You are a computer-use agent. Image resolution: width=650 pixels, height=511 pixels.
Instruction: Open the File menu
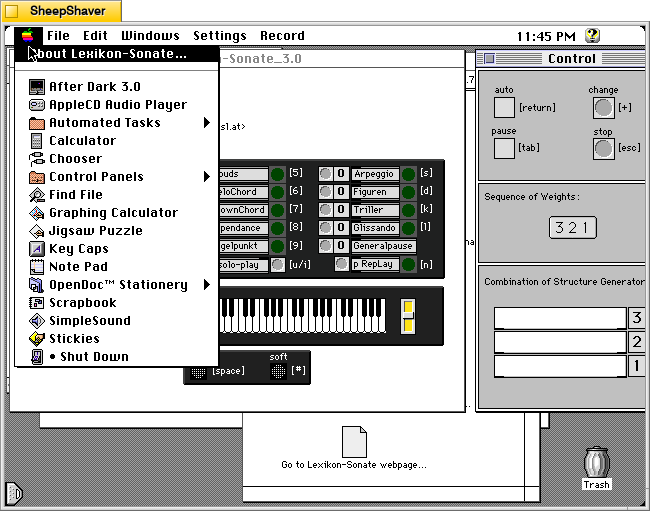click(x=58, y=36)
